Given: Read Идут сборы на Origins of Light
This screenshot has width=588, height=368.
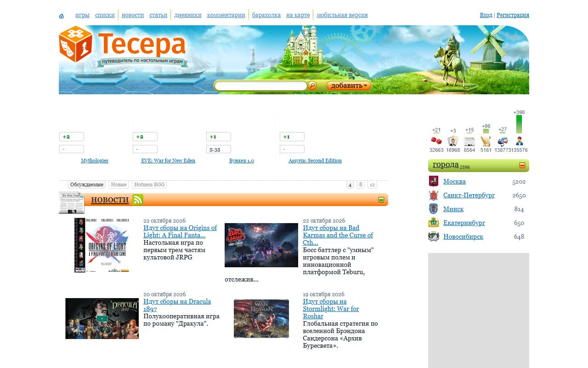Looking at the screenshot, I should [180, 231].
